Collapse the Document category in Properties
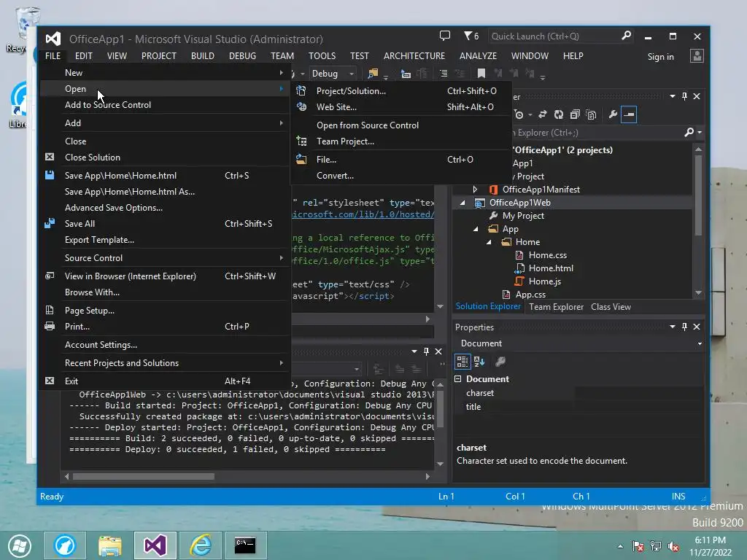The height and width of the screenshot is (560, 747). pos(458,379)
